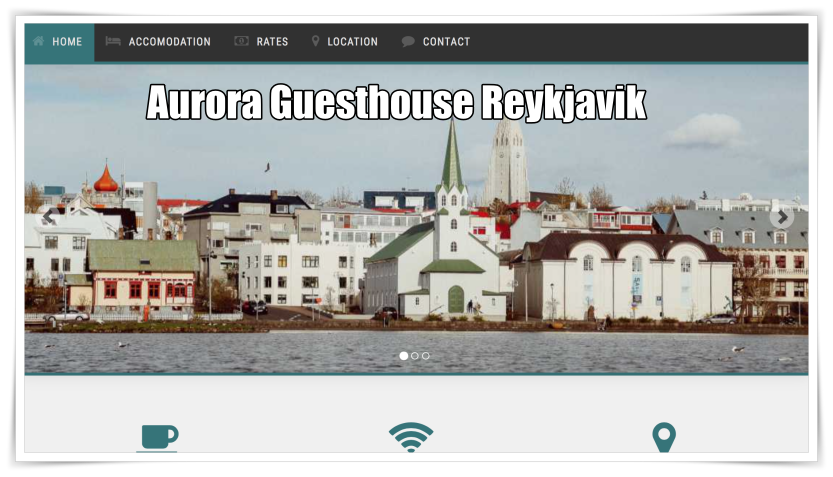
Task: Click the bed icon beside Accomodation
Action: click(113, 41)
